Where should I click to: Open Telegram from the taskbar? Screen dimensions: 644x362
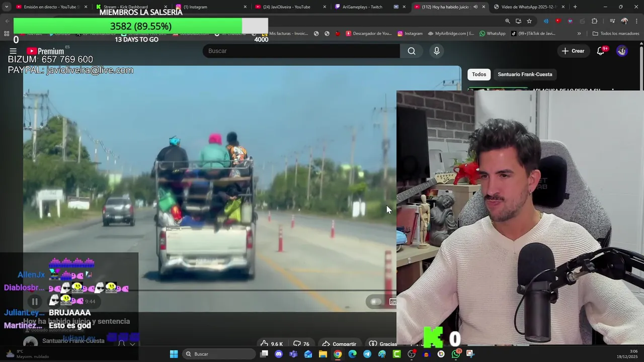pos(367,354)
